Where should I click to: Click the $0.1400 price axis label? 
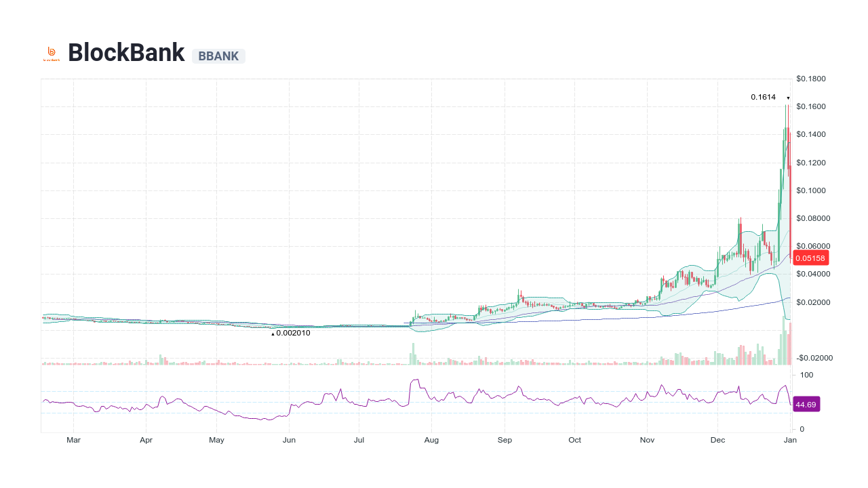[811, 135]
